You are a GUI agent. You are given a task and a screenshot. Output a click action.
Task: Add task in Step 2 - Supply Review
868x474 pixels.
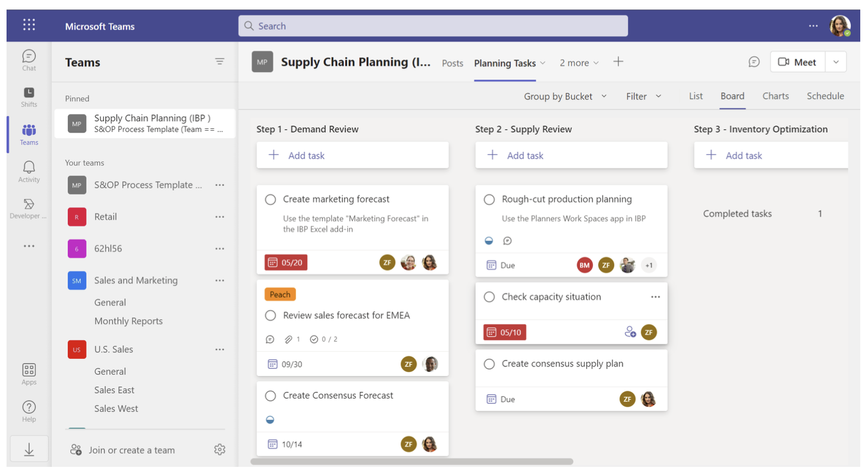tap(571, 156)
